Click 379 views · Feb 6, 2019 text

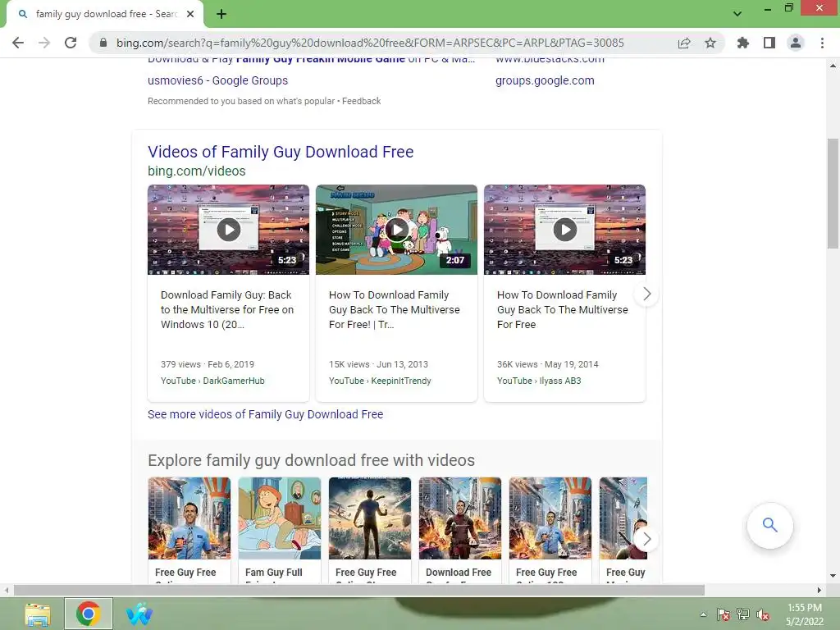tap(208, 364)
